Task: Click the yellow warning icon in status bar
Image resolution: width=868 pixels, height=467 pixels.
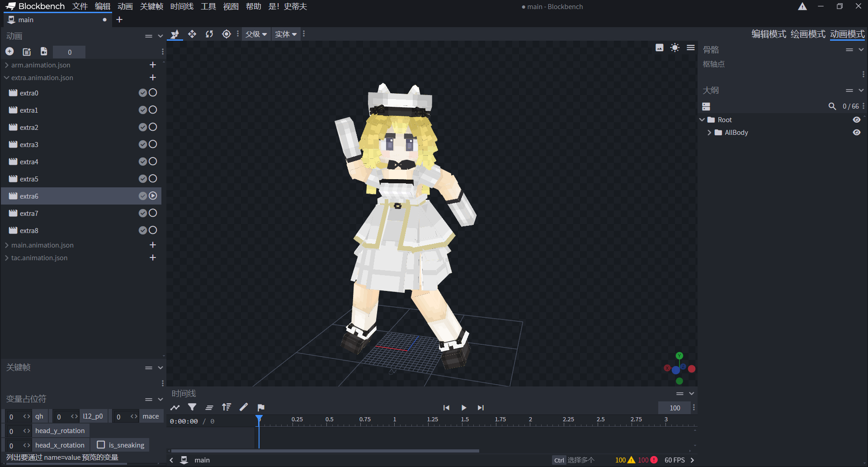Action: (632, 460)
